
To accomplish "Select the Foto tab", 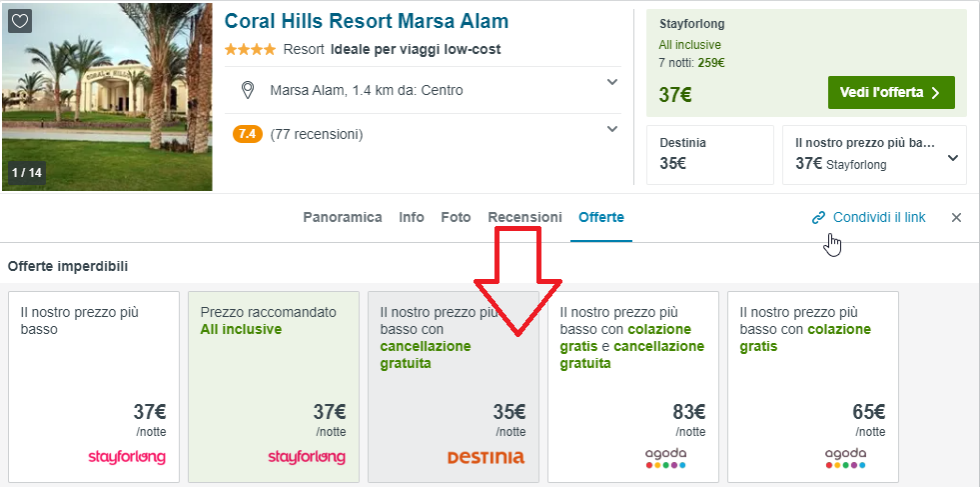I will pyautogui.click(x=456, y=217).
